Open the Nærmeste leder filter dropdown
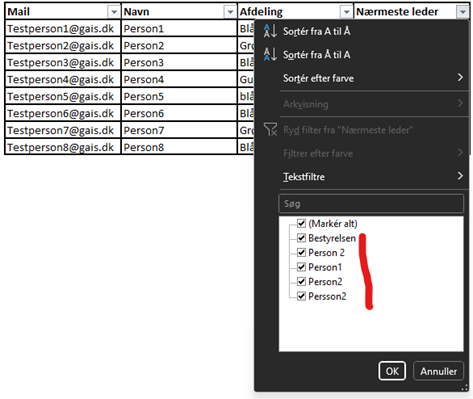 click(x=462, y=12)
